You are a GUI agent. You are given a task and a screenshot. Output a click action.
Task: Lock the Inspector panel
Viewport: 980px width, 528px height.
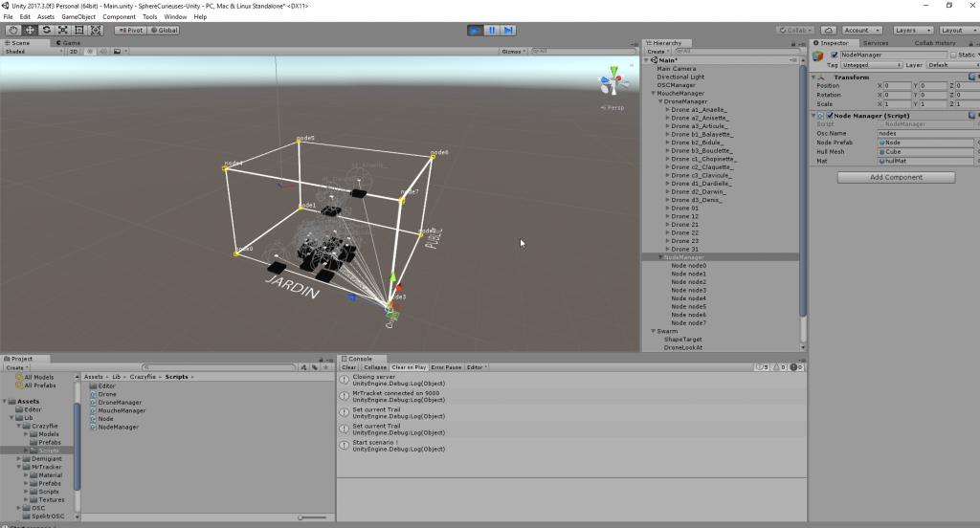[970, 44]
